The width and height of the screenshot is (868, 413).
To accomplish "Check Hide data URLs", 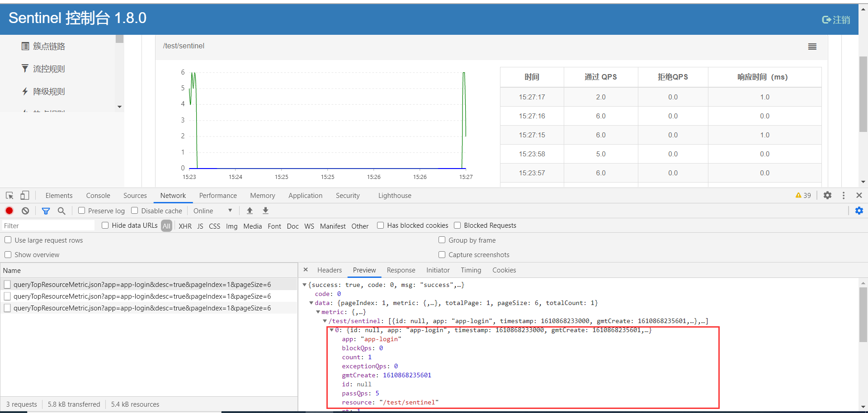I will [x=105, y=225].
